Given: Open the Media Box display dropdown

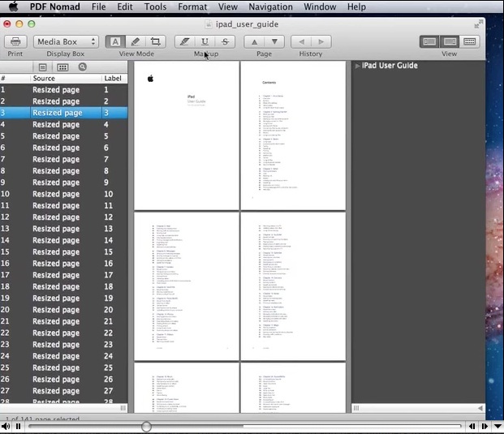Looking at the screenshot, I should [x=67, y=41].
